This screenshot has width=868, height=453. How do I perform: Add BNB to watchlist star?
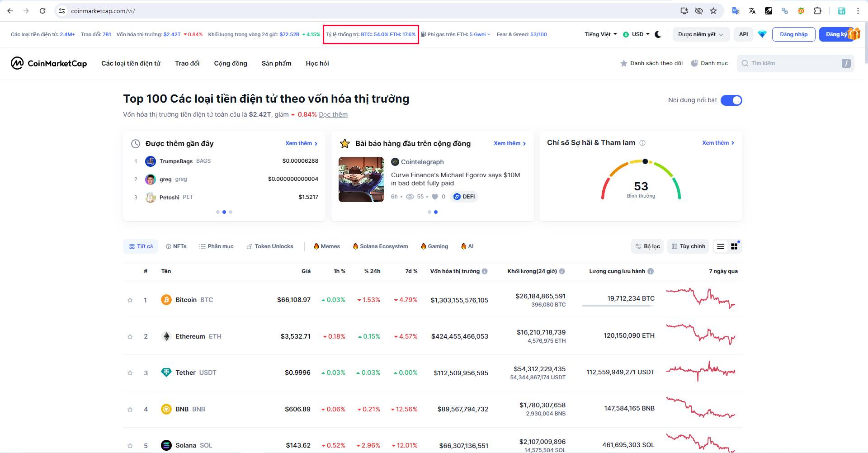(x=130, y=410)
